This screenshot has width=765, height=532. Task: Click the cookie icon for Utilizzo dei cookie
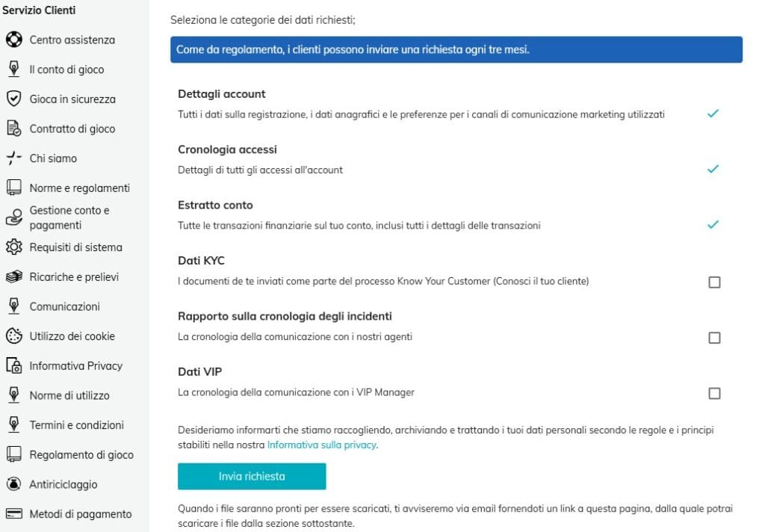coord(14,335)
